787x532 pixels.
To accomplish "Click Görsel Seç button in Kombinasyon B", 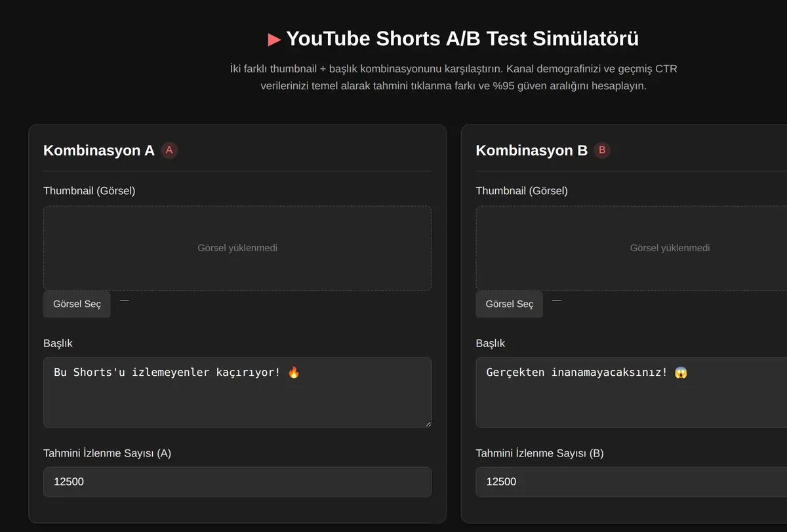I will coord(510,304).
